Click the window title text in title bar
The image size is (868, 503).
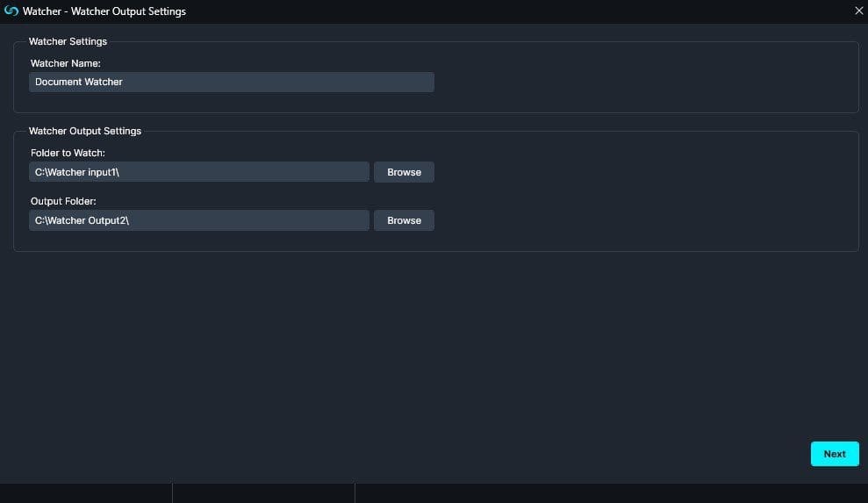[x=104, y=11]
